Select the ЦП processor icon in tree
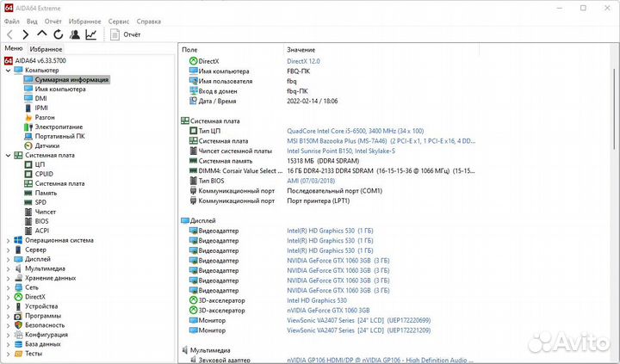The height and width of the screenshot is (364, 620). click(28, 165)
